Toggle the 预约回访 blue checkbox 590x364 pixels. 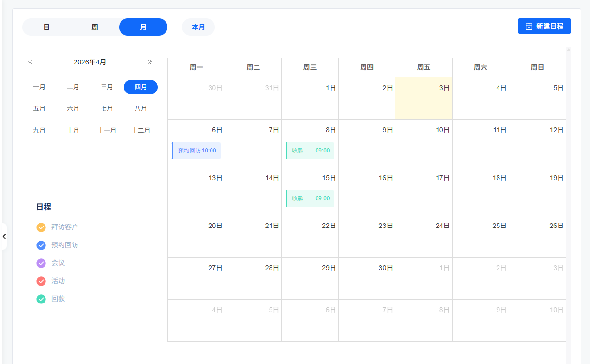tap(41, 245)
